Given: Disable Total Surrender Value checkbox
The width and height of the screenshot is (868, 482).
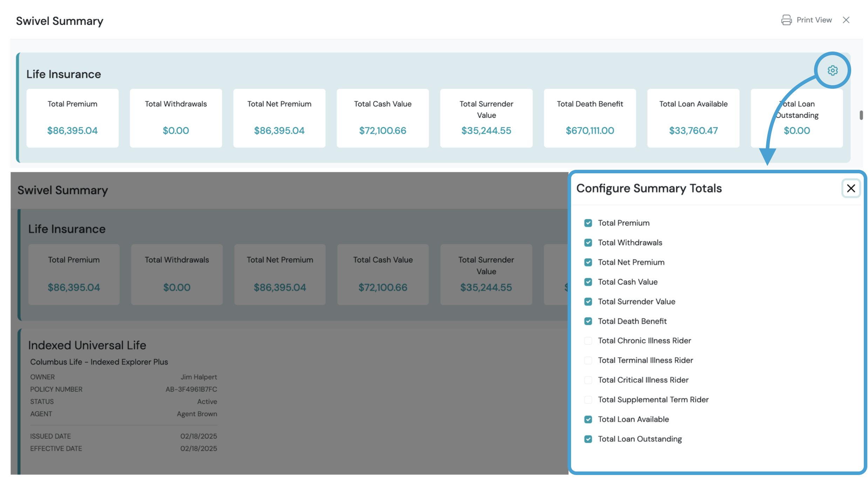Looking at the screenshot, I should point(588,302).
